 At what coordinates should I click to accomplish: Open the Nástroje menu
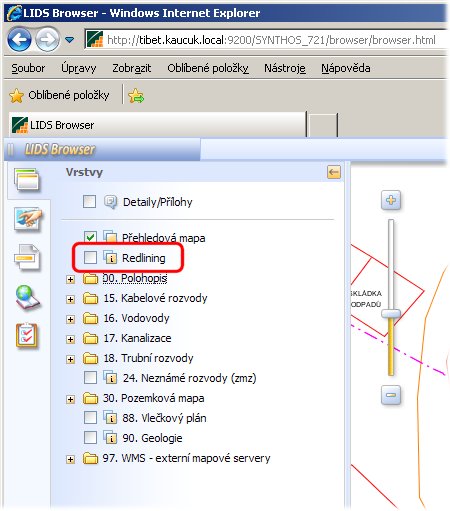point(285,68)
